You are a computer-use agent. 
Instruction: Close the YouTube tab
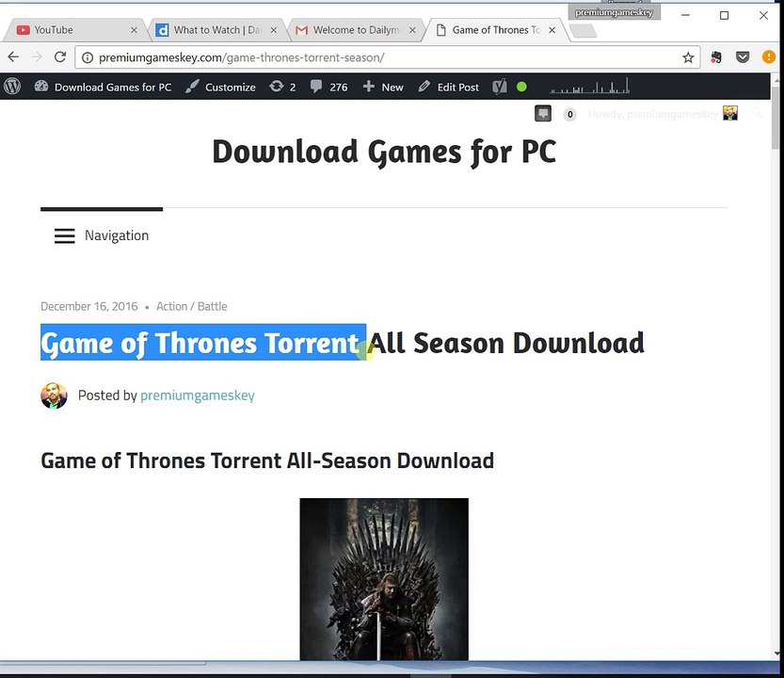[134, 30]
